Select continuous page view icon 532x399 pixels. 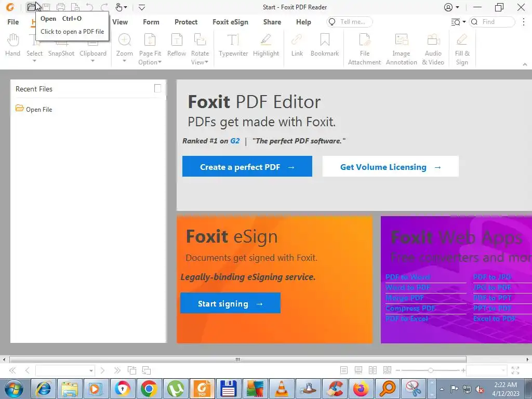[x=358, y=370]
